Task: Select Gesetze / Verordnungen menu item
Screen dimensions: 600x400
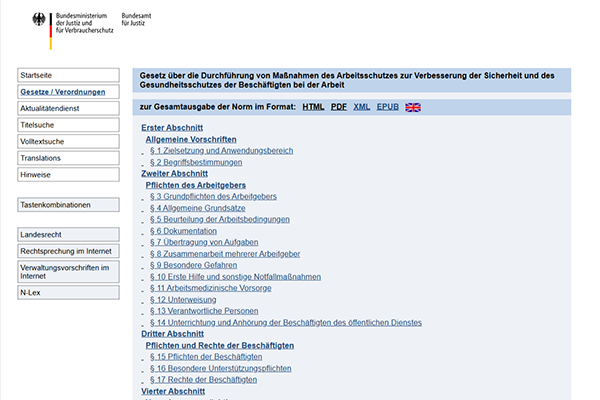Action: coord(62,92)
